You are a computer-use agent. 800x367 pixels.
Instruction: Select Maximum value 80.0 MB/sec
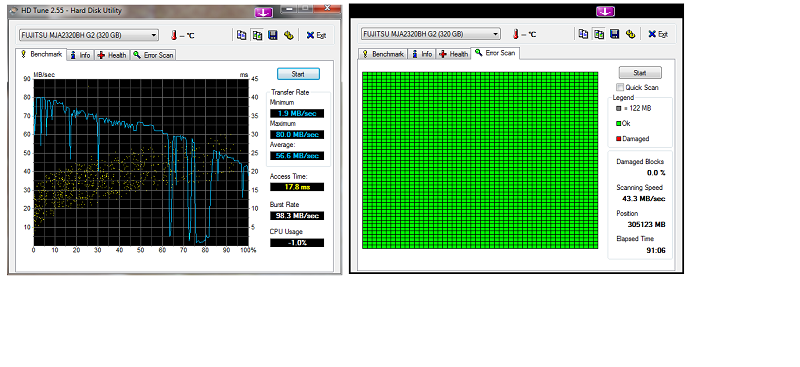(297, 135)
